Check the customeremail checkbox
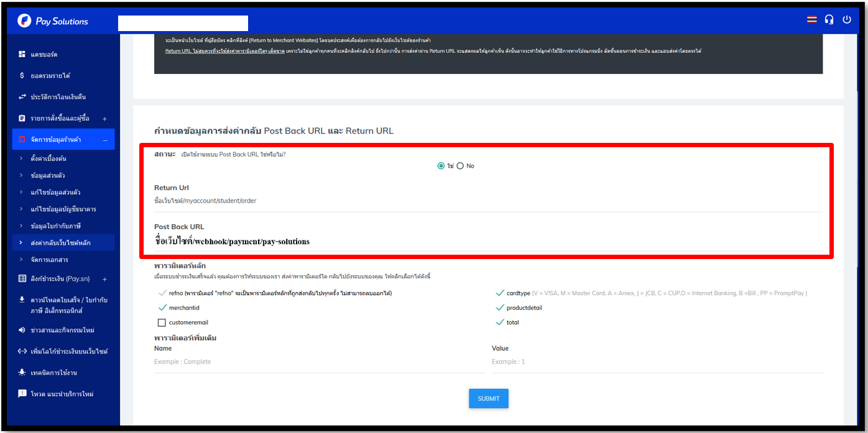This screenshot has height=433, width=868. pos(162,322)
